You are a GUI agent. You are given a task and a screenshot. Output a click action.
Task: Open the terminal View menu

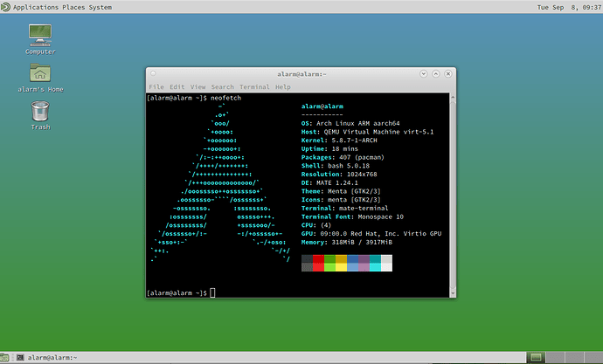(x=198, y=87)
